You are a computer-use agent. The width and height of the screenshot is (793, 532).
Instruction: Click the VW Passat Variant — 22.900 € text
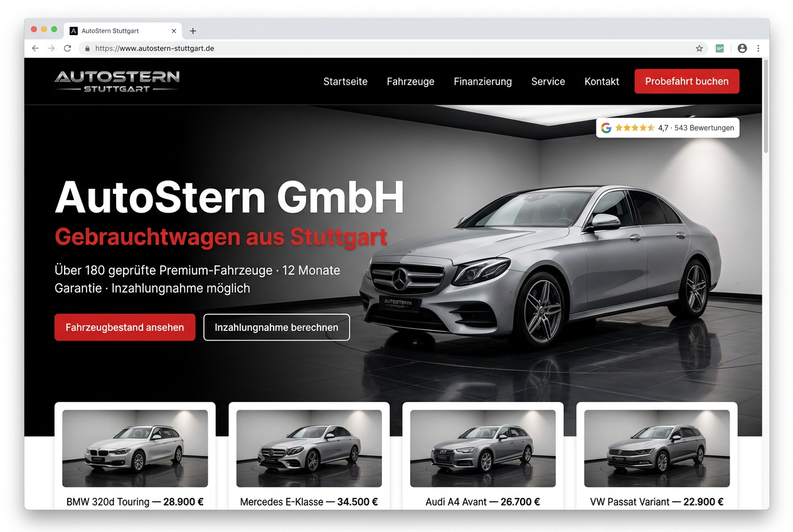pyautogui.click(x=657, y=502)
